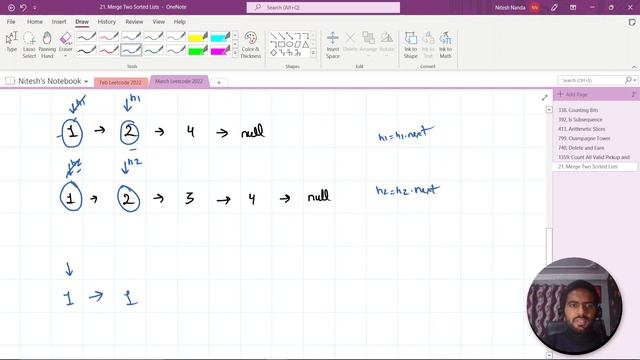
Task: Click the page scrollbar up arrow
Action: coord(549,109)
